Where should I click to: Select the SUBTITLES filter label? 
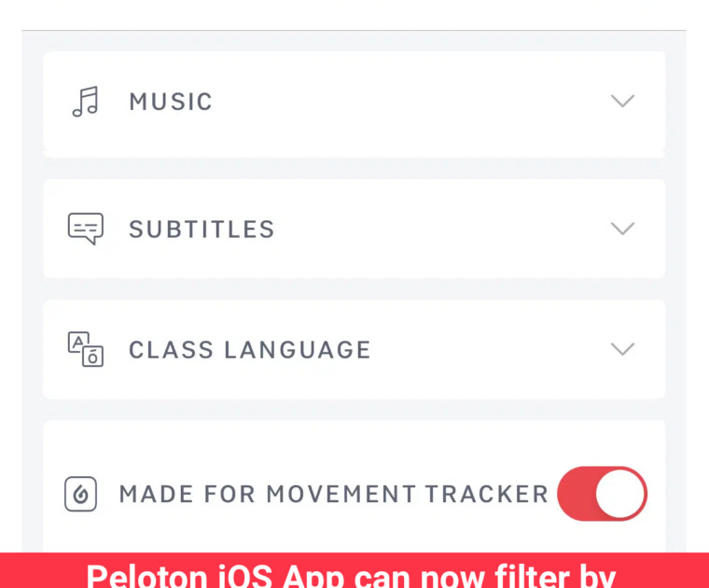(202, 229)
